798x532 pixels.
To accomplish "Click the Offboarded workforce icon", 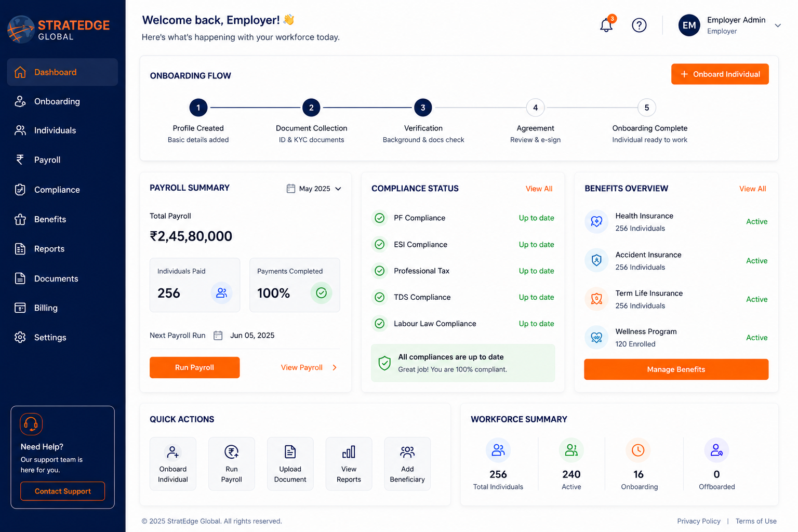I will click(716, 450).
